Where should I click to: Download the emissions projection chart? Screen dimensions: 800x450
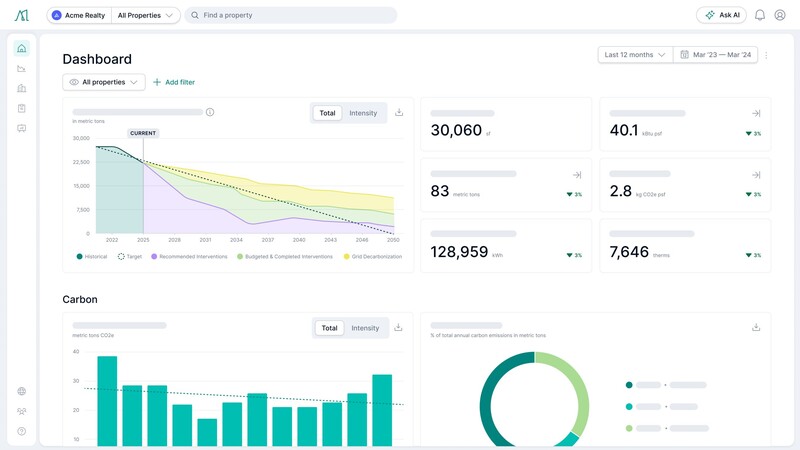point(399,112)
